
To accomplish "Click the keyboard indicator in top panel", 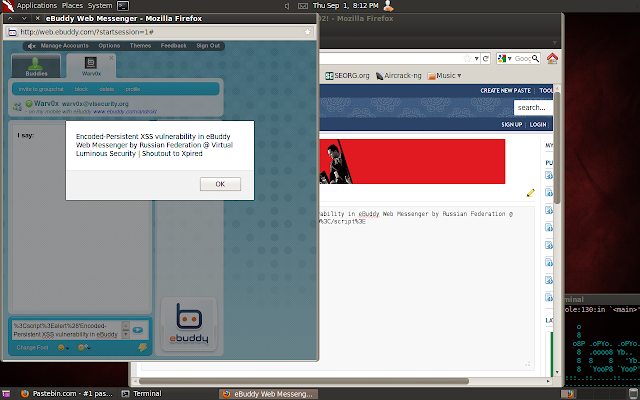I will click(x=303, y=6).
